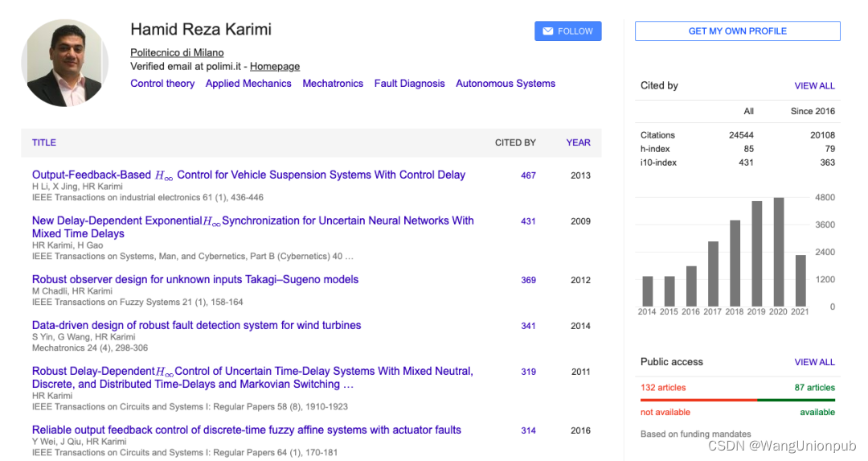Viewport: 868px width, 461px height.
Task: Visit the author's Homepage link
Action: click(x=275, y=67)
